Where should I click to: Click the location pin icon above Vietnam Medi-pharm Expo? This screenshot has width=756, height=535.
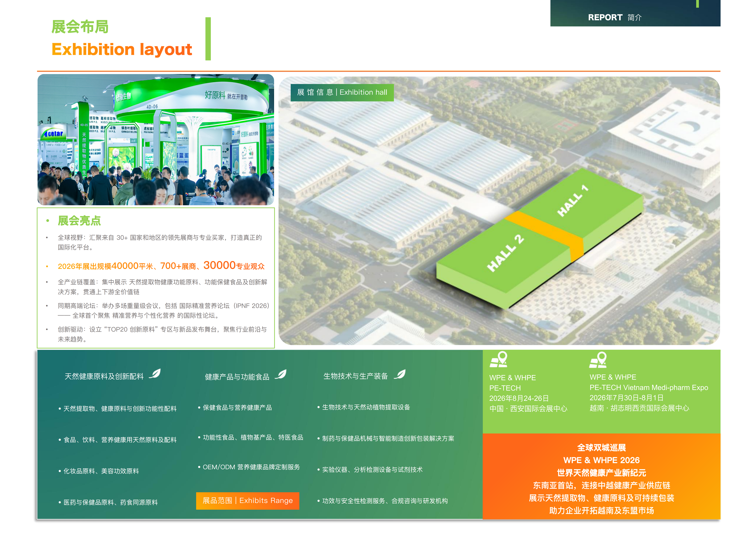[598, 360]
